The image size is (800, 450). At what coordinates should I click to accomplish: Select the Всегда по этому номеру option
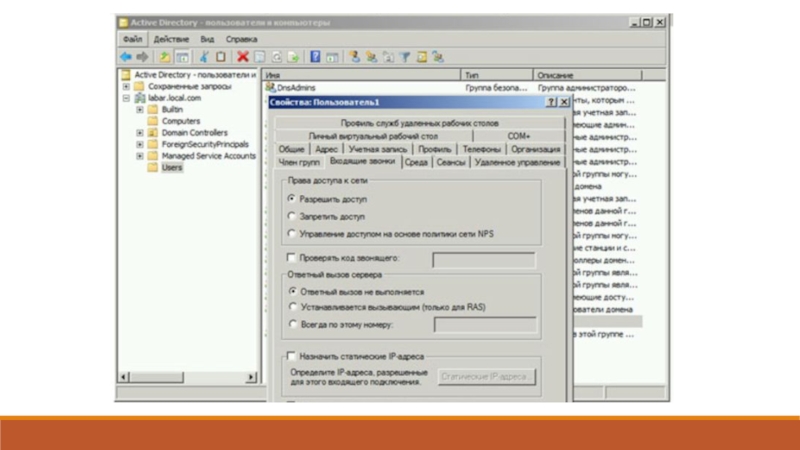click(x=292, y=324)
